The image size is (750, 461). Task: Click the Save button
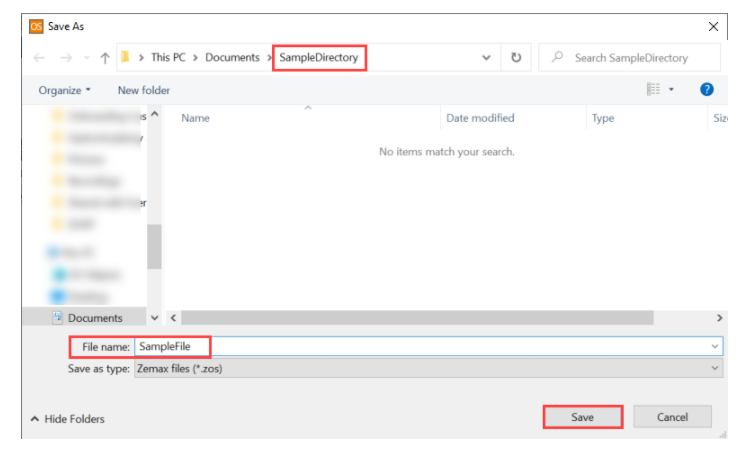(x=583, y=417)
